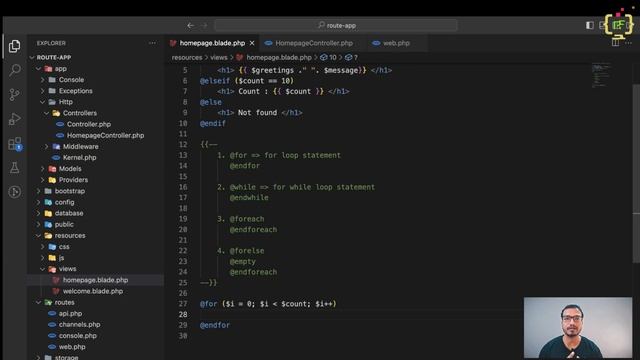The width and height of the screenshot is (640, 360).
Task: Close the homepage.blade.php tab
Action: pos(252,43)
